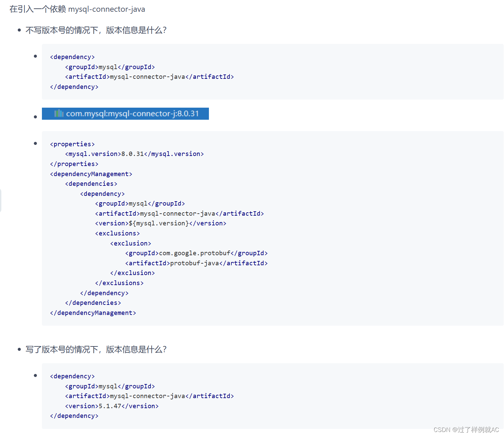
Task: Click '</dependencies>' closing tag line
Action: click(x=93, y=303)
